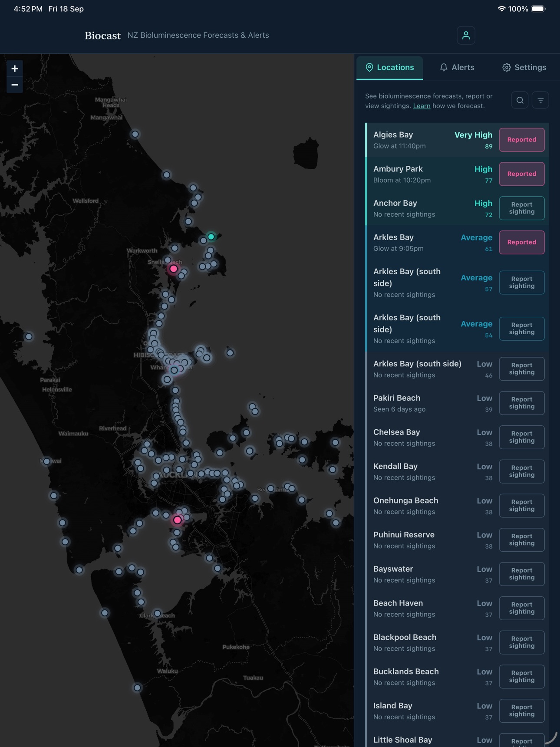Follow the Learn how we forecast link
The height and width of the screenshot is (747, 560).
click(x=422, y=106)
